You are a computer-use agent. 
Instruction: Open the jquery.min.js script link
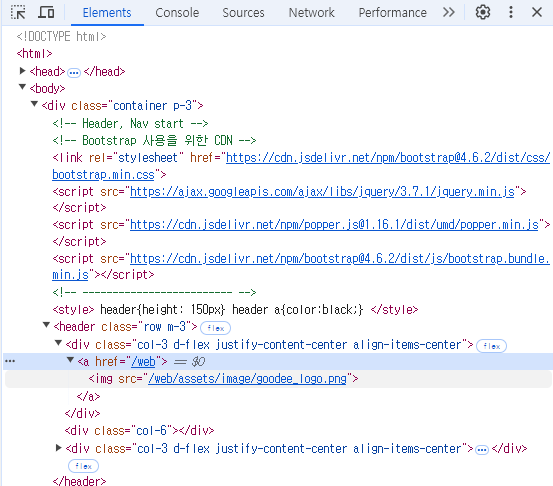[322, 192]
